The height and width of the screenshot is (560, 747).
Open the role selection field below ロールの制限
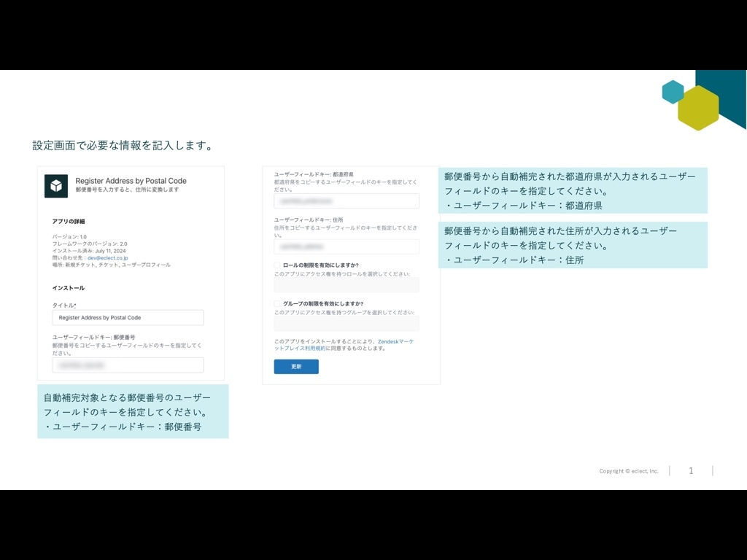point(347,286)
